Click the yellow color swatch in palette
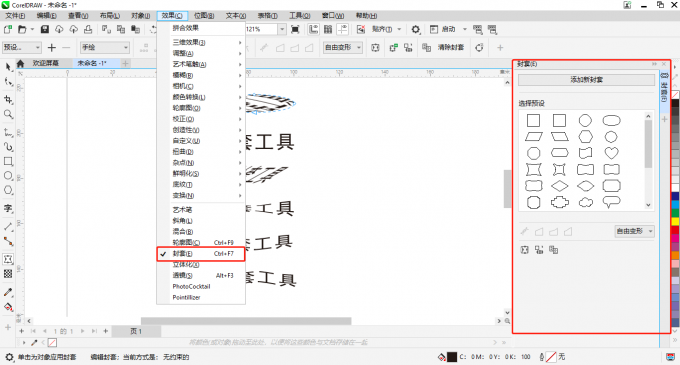This screenshot has width=680, height=365. click(675, 222)
